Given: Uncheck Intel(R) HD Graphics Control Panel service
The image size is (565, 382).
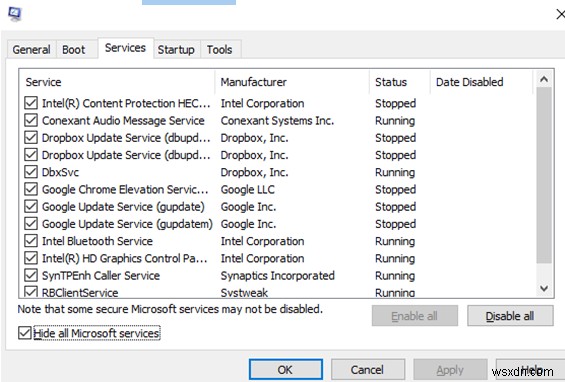Looking at the screenshot, I should pos(31,258).
